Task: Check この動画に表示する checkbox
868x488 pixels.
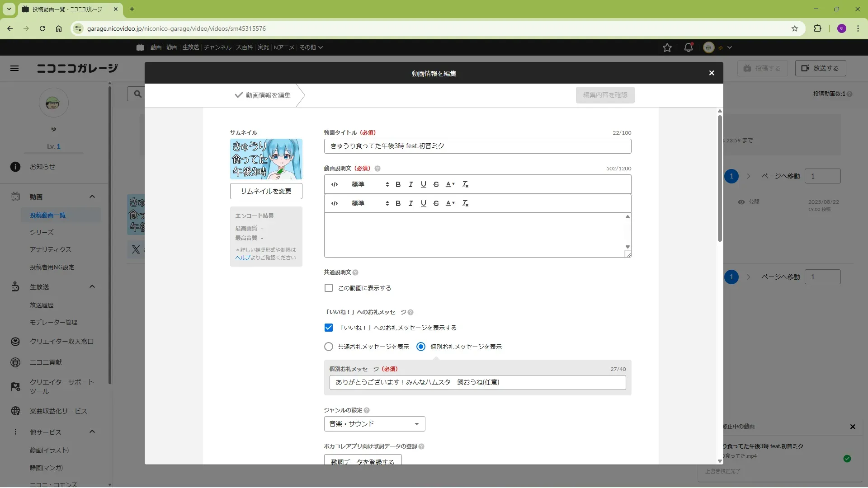Action: point(329,288)
